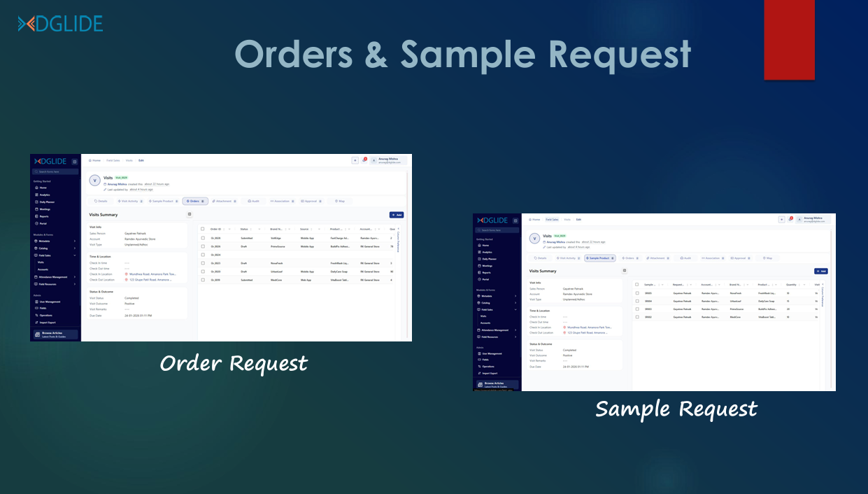Open Browse Articles in Sample Request screenshot sidebar
The image size is (868, 494).
pos(497,384)
